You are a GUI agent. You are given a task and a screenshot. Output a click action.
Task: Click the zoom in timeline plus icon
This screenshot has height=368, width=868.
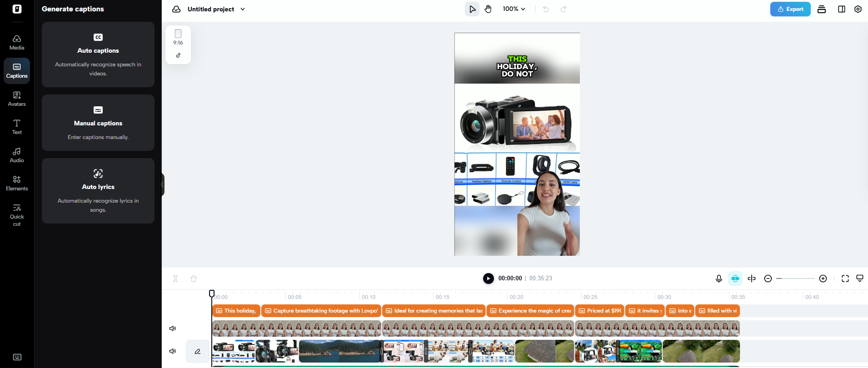pyautogui.click(x=823, y=278)
